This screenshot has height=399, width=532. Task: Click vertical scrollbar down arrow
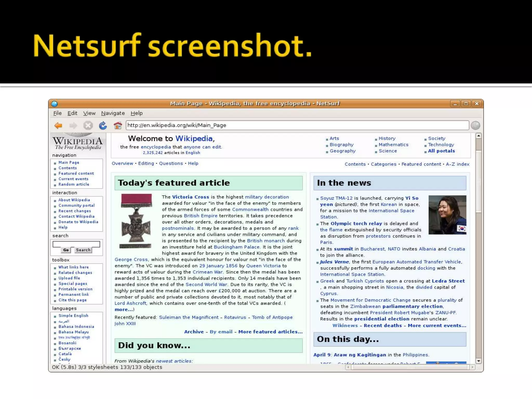[x=478, y=361]
